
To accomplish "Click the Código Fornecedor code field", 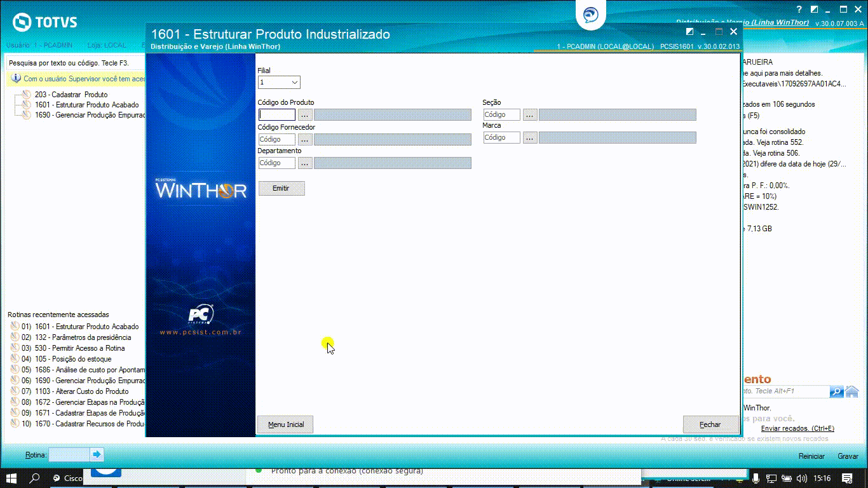I will (277, 139).
